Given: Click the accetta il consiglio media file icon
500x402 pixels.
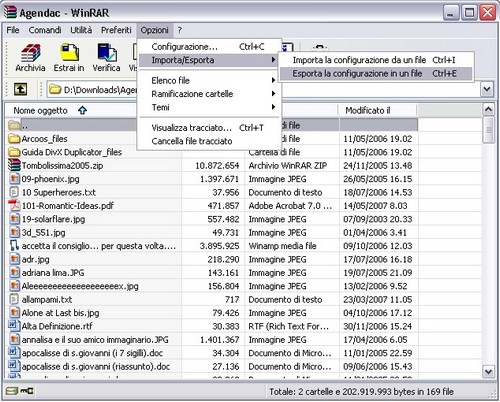Looking at the screenshot, I should tap(14, 246).
